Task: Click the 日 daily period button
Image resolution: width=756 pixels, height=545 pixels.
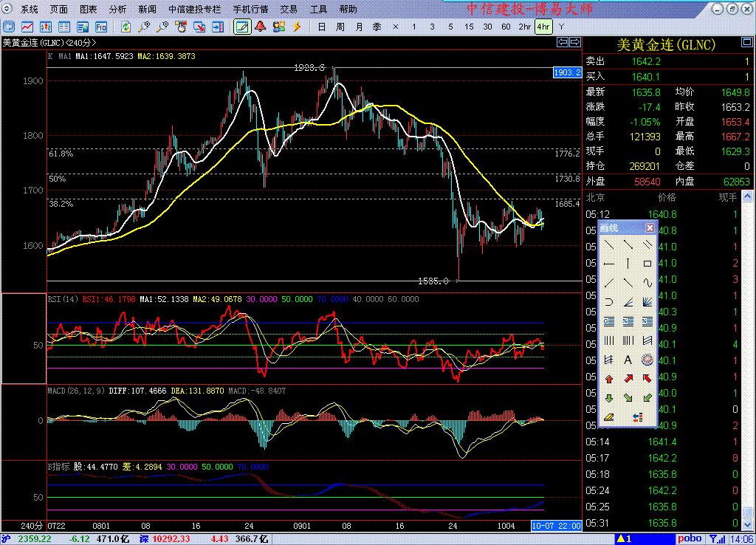Action: click(321, 27)
